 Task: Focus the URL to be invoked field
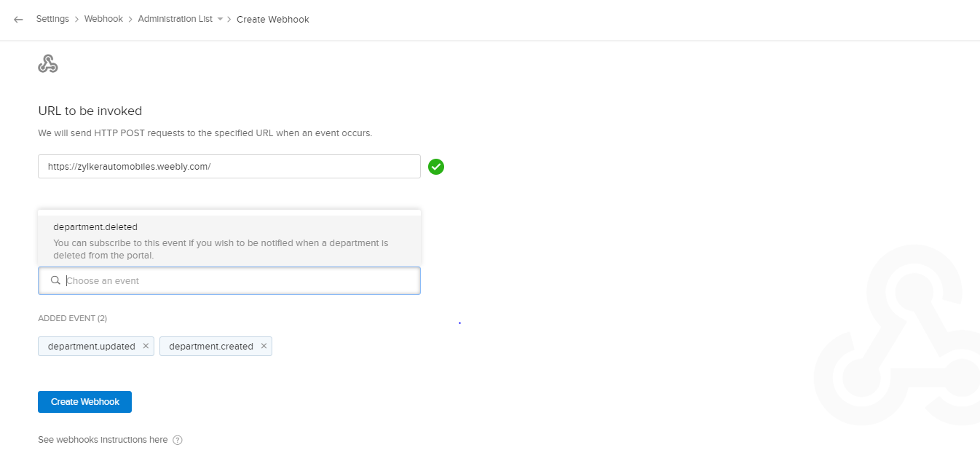coord(229,166)
